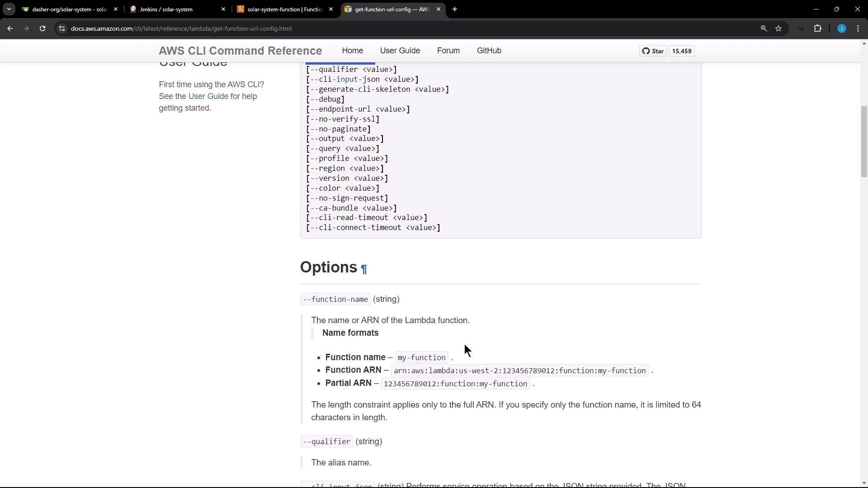Viewport: 868px width, 488px height.
Task: Go to the Forum nav link
Action: click(448, 51)
